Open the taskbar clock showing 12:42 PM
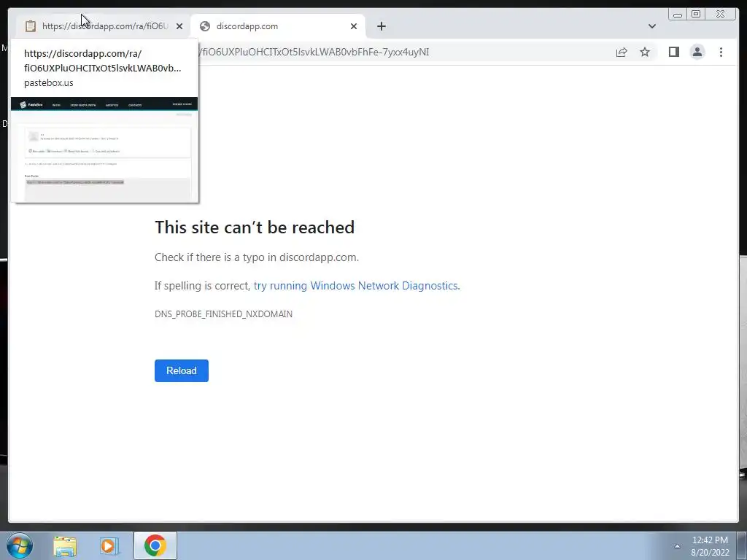747x560 pixels. point(710,546)
